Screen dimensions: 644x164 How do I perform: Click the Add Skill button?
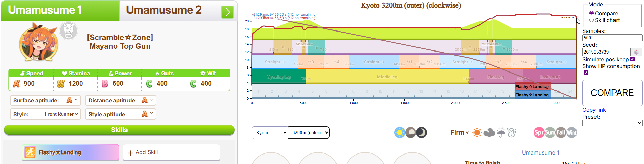(172, 152)
